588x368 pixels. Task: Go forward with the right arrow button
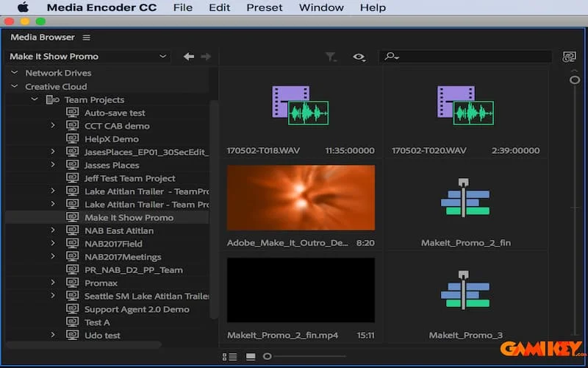[x=206, y=57]
